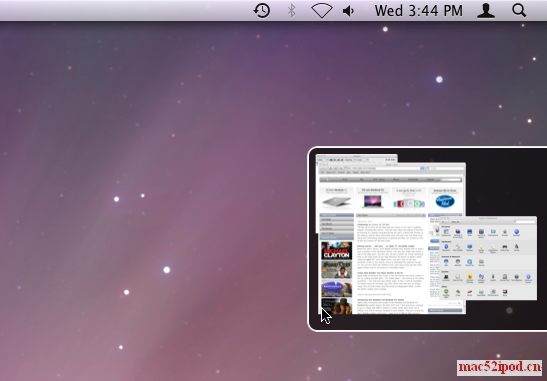Click the Bluetooth status icon
The image size is (547, 381).
click(x=292, y=10)
